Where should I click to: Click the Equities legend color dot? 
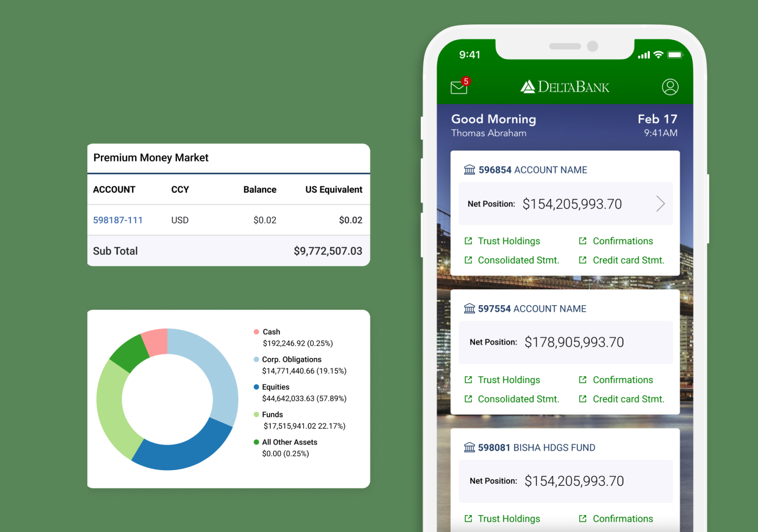tap(257, 387)
